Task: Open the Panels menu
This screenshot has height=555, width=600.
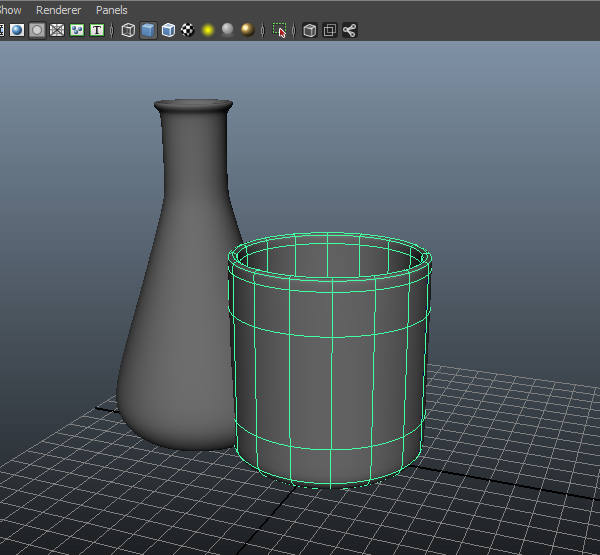Action: pos(111,10)
